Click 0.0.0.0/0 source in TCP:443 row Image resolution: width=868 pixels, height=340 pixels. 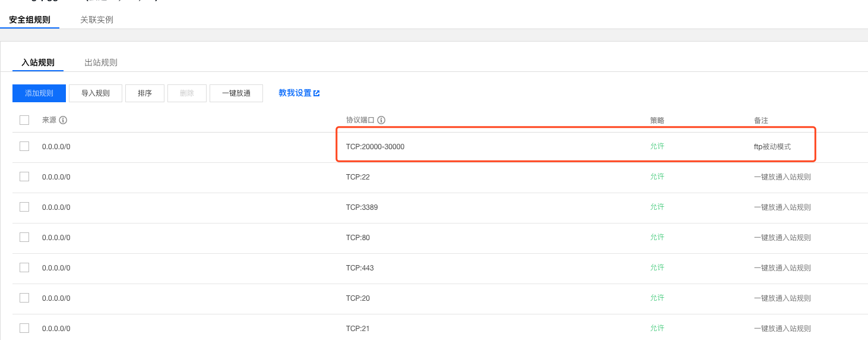(x=56, y=268)
